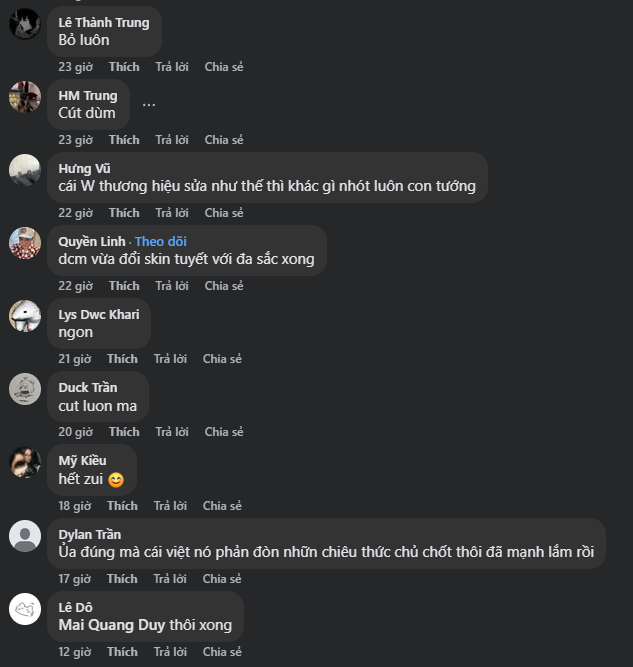
Task: Reply to Dylan Trần's comment
Action: point(171,579)
